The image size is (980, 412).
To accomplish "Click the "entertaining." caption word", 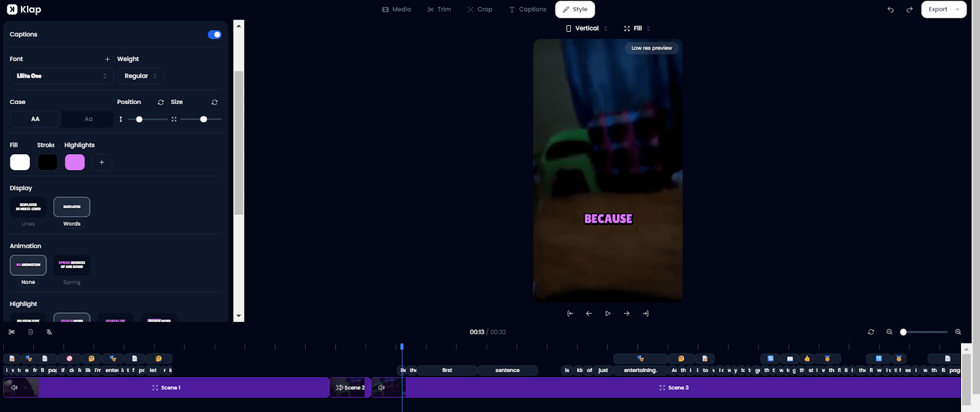I will 640,370.
